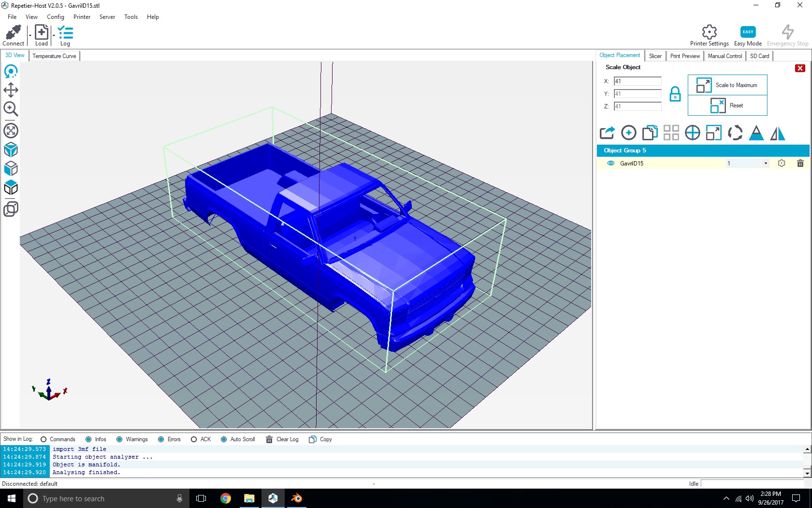The width and height of the screenshot is (812, 508).
Task: Click the Center Object crosshair icon
Action: (692, 133)
